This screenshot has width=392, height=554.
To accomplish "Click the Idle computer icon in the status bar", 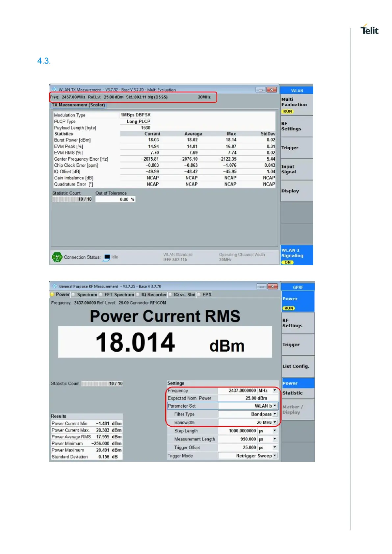I will click(x=107, y=257).
